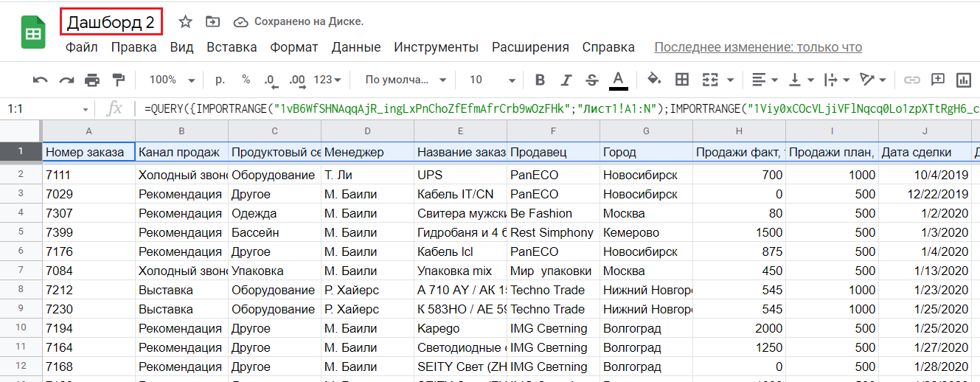Click the document title Дашборд 2
The image size is (980, 382).
(111, 22)
